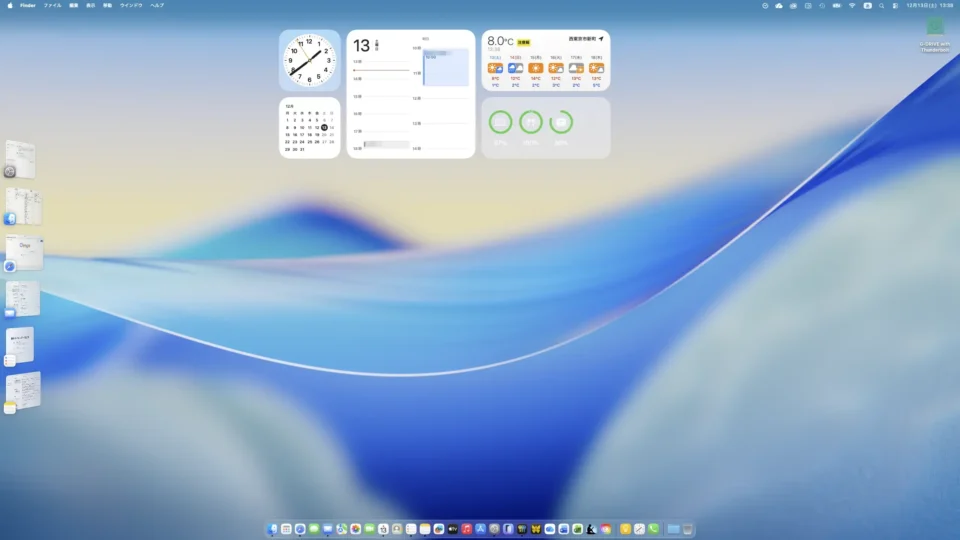960x540 pixels.
Task: Open date and time in menu bar
Action: coord(930,6)
